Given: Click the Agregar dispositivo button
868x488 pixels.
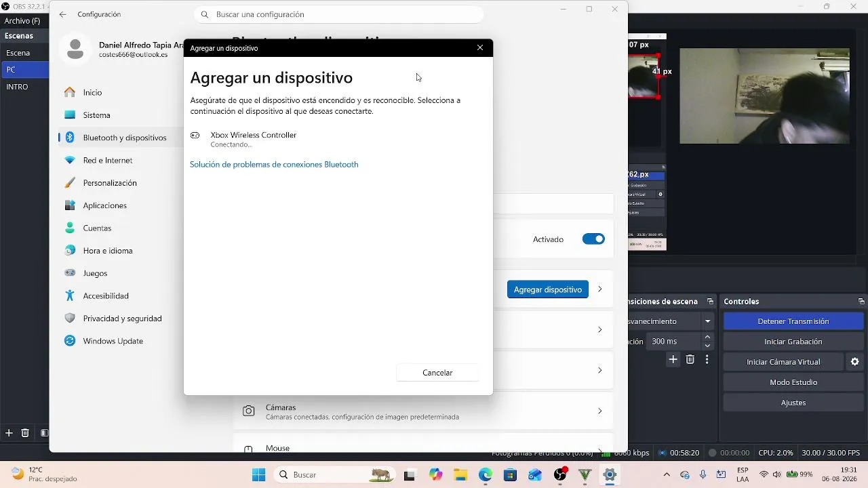Looking at the screenshot, I should (x=548, y=289).
